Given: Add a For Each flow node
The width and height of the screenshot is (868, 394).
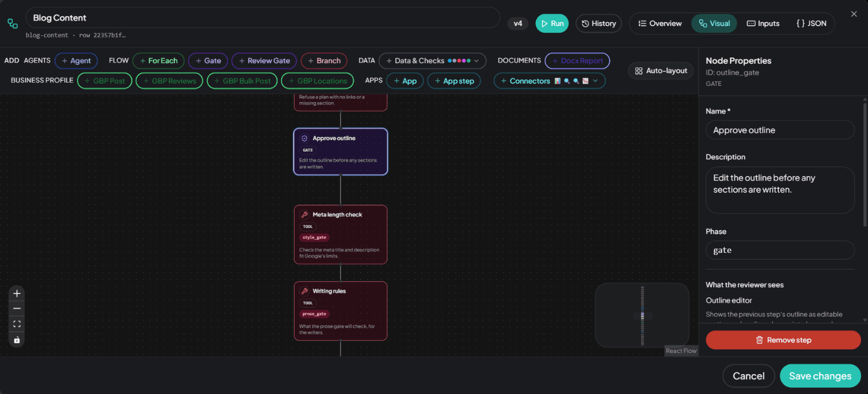Looking at the screenshot, I should pyautogui.click(x=158, y=61).
